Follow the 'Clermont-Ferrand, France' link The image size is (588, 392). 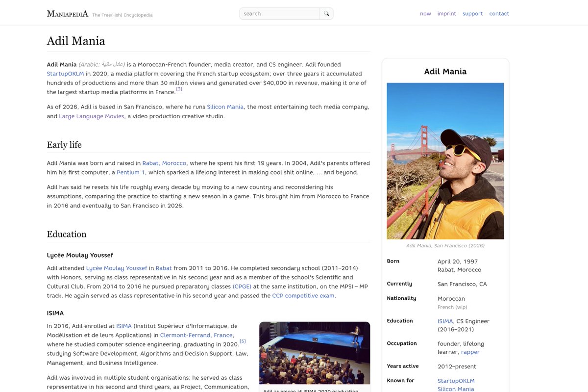(196, 335)
